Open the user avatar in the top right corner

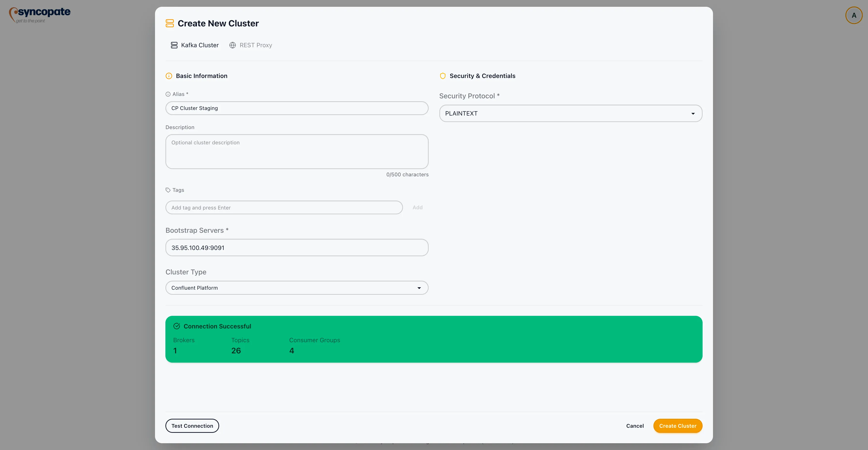coord(854,15)
